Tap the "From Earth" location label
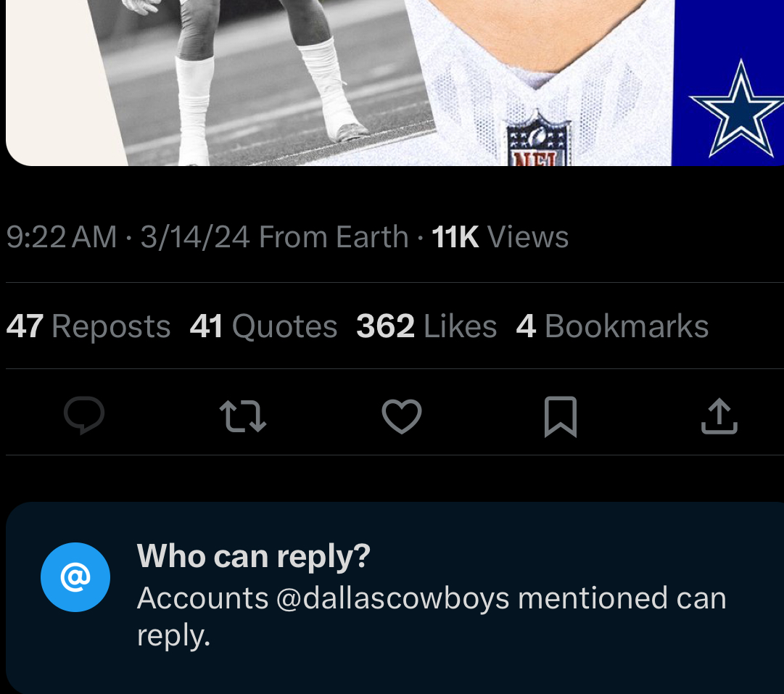 pyautogui.click(x=333, y=237)
